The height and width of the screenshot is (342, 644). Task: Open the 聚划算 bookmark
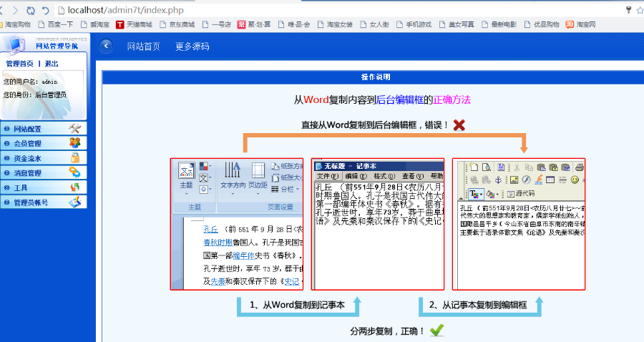coord(254,24)
